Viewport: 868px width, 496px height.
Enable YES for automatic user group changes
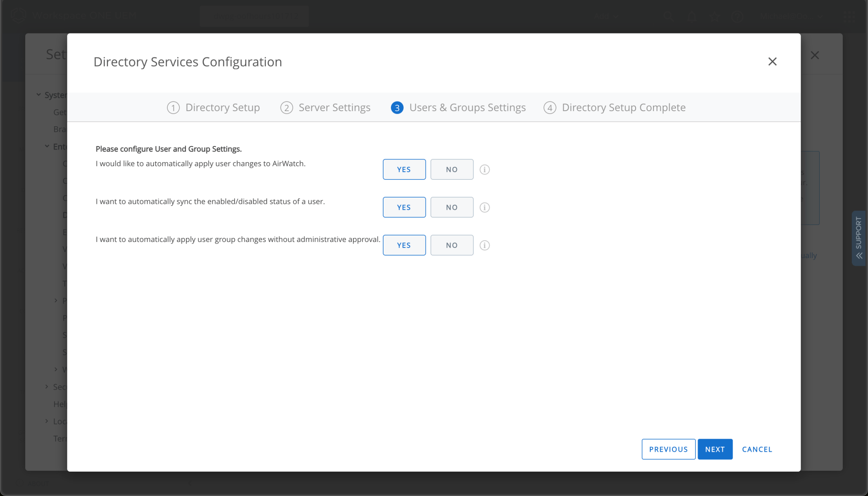point(404,245)
